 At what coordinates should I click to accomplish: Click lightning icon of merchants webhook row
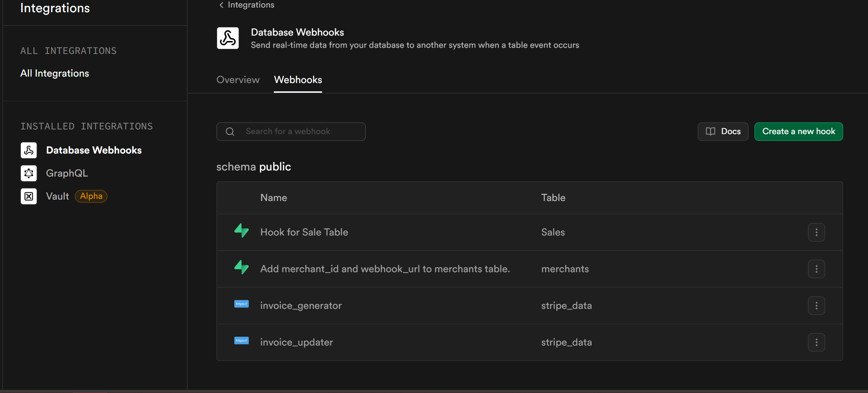242,268
